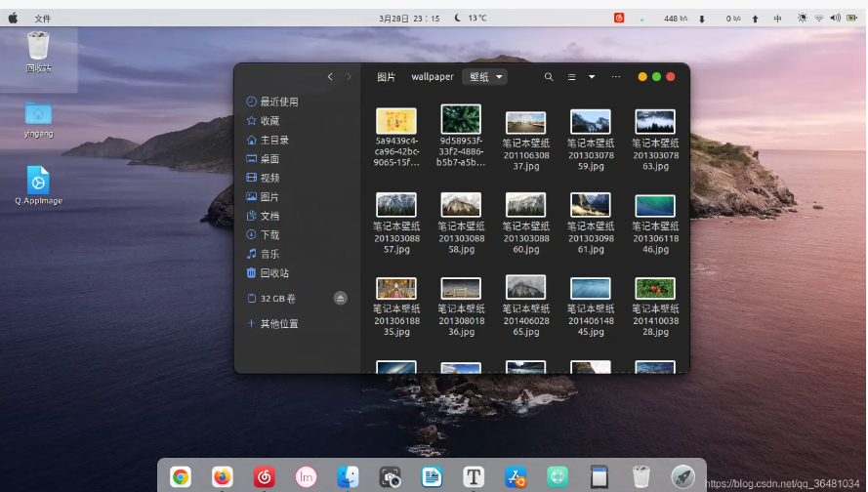The height and width of the screenshot is (492, 868).
Task: Toggle list view in file manager toolbar
Action: click(572, 77)
